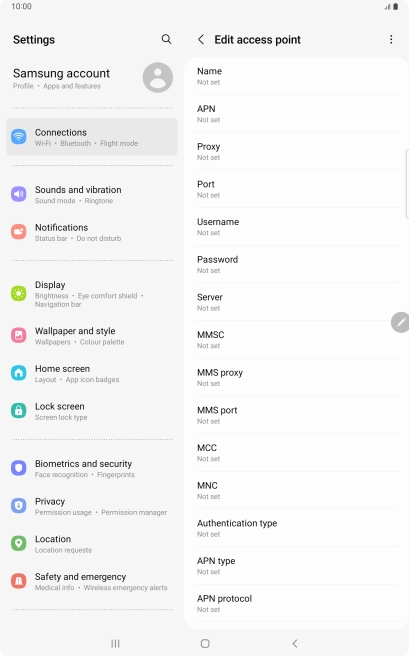Tap the floating pencil edit handle
This screenshot has width=409, height=656.
[x=400, y=322]
